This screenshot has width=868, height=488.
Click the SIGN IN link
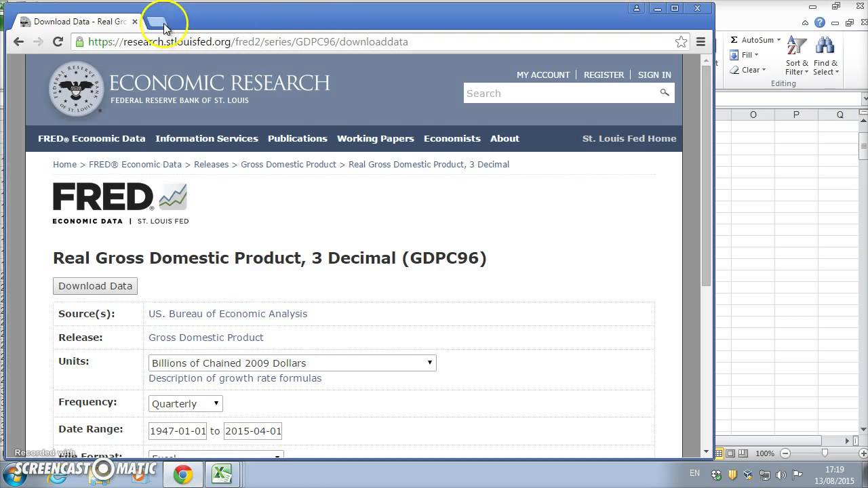654,75
